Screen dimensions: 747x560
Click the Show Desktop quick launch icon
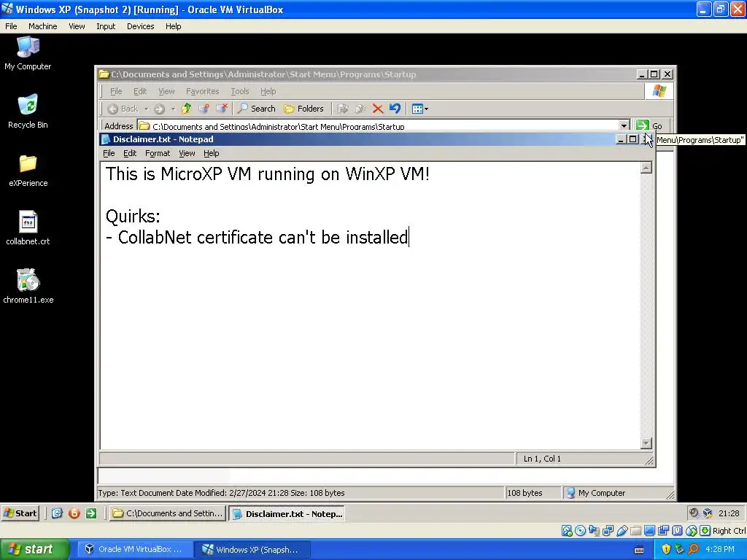pyautogui.click(x=57, y=513)
